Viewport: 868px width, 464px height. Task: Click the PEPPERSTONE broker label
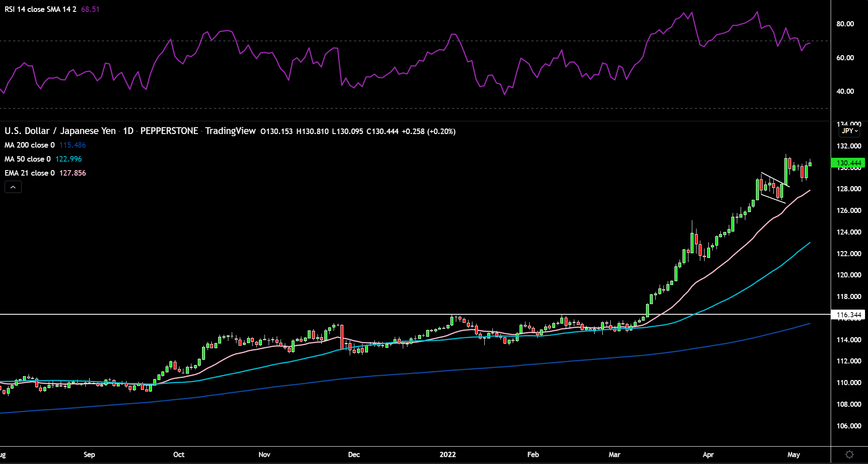coord(169,131)
